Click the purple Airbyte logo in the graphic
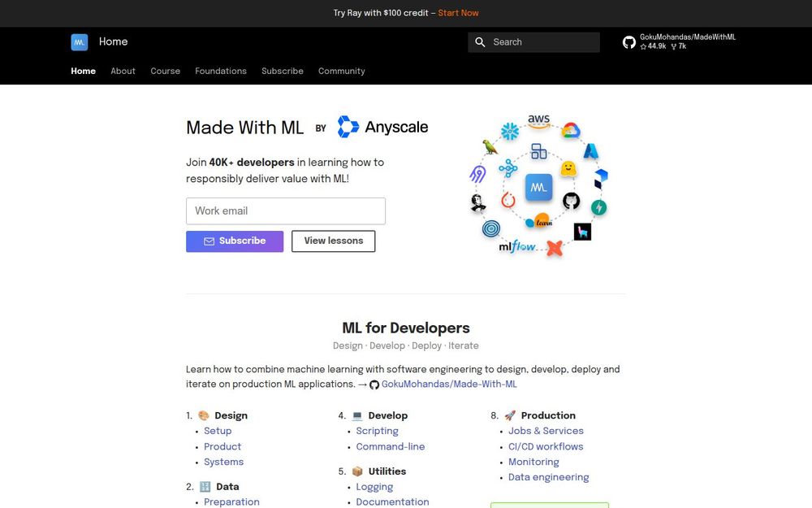812x508 pixels. [477, 174]
